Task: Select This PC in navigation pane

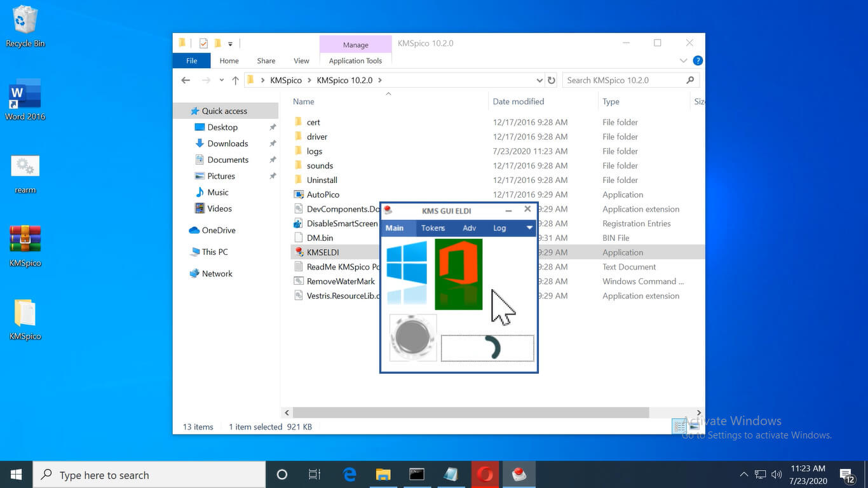Action: [x=215, y=252]
